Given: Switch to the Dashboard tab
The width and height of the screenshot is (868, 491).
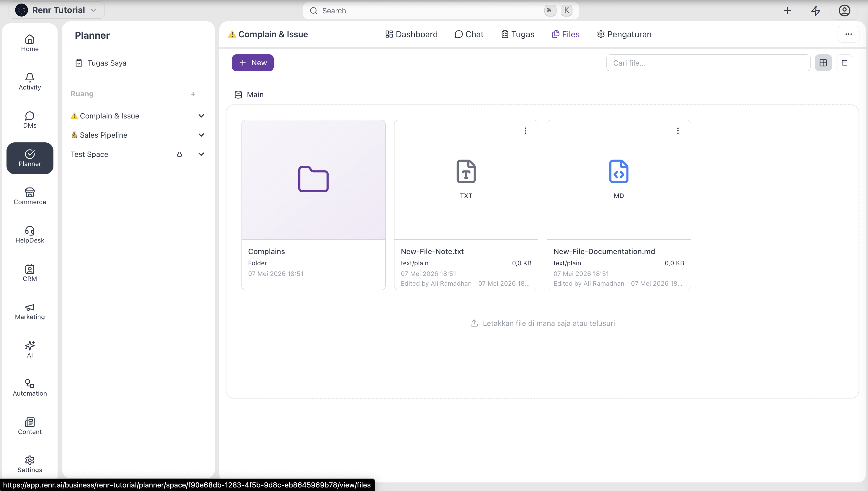Looking at the screenshot, I should tap(412, 34).
